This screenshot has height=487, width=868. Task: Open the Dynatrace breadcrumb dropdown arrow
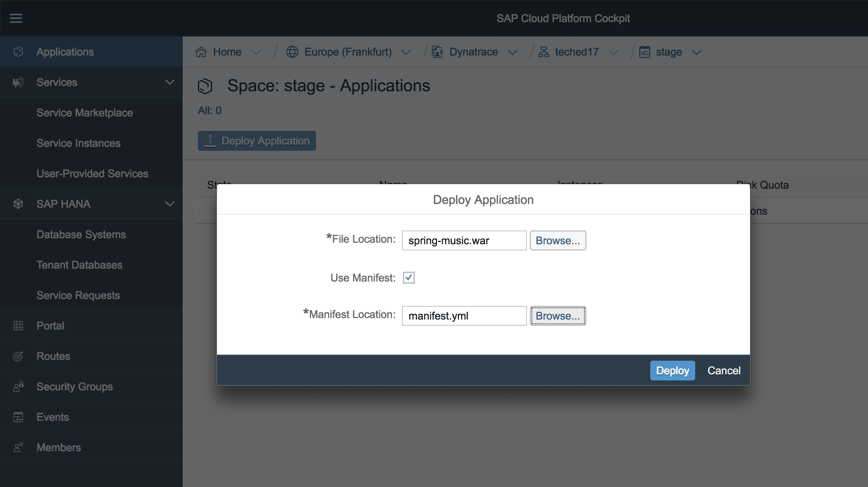tap(512, 52)
